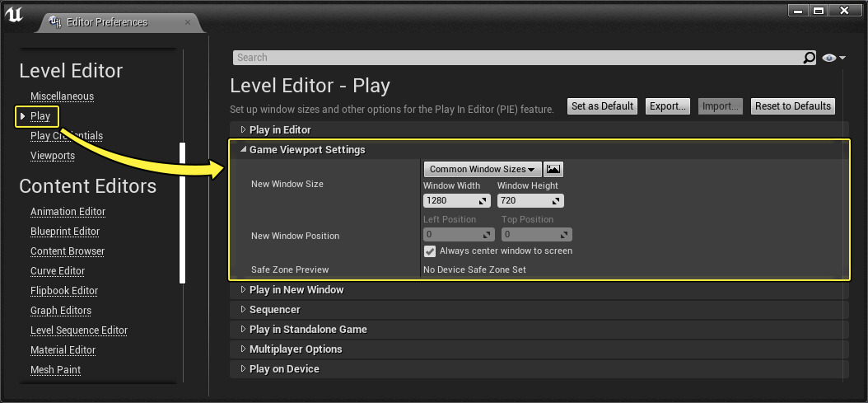Click the Import... button
This screenshot has width=868, height=403.
coord(721,106)
